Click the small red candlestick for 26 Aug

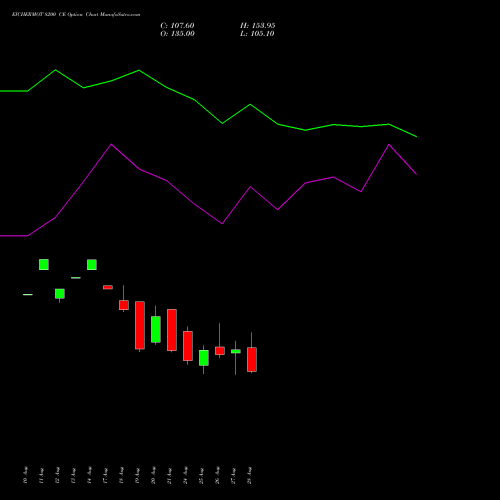click(220, 351)
